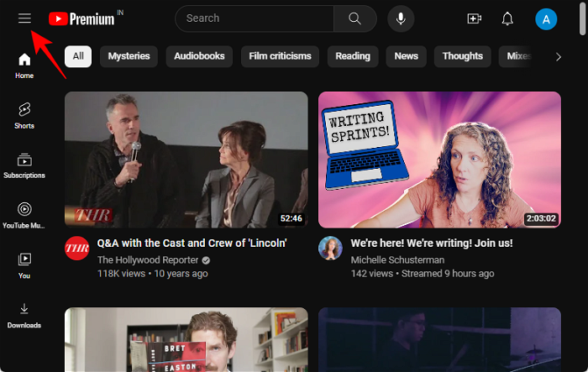The image size is (588, 372).
Task: Open YouTube Music in sidebar
Action: tap(24, 216)
